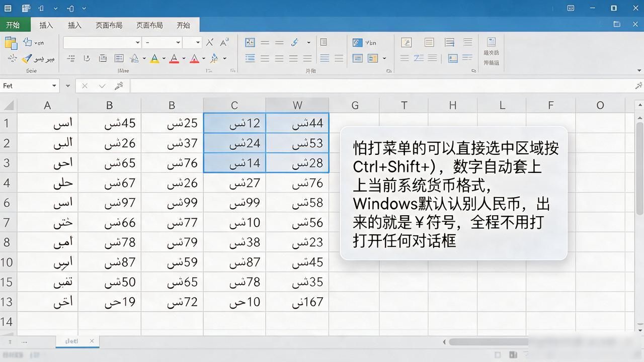Click the 'A' with wide red underline
This screenshot has height=362, width=644.
[x=174, y=59]
